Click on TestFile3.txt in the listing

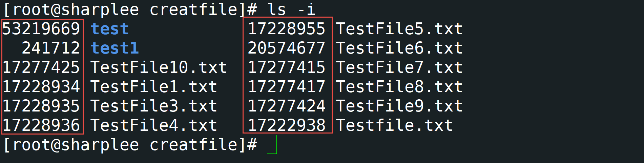click(x=153, y=106)
